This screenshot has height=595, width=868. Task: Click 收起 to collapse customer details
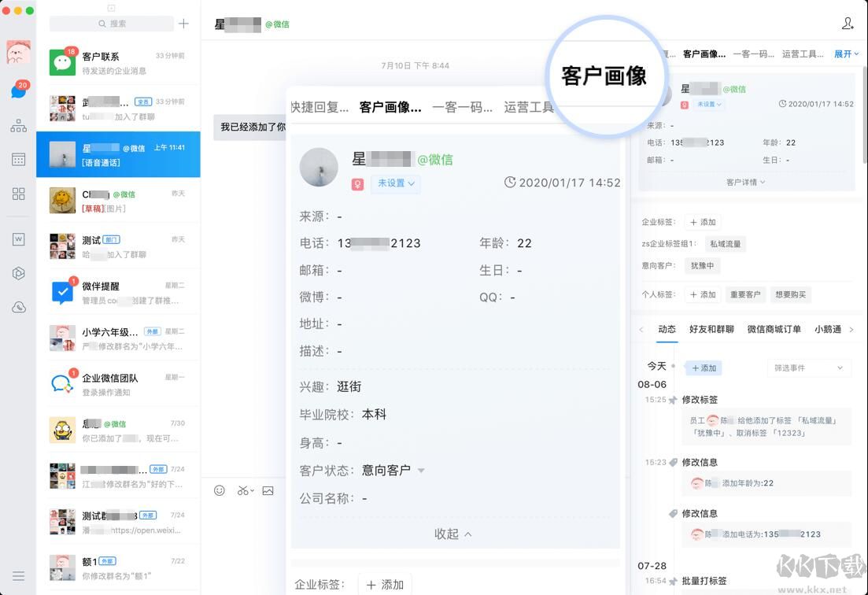(452, 534)
